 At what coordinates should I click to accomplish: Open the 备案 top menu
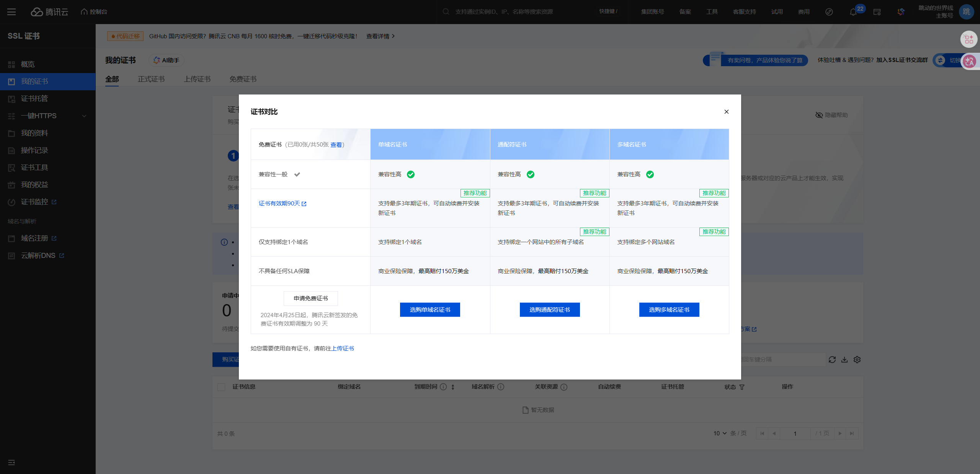pos(685,12)
